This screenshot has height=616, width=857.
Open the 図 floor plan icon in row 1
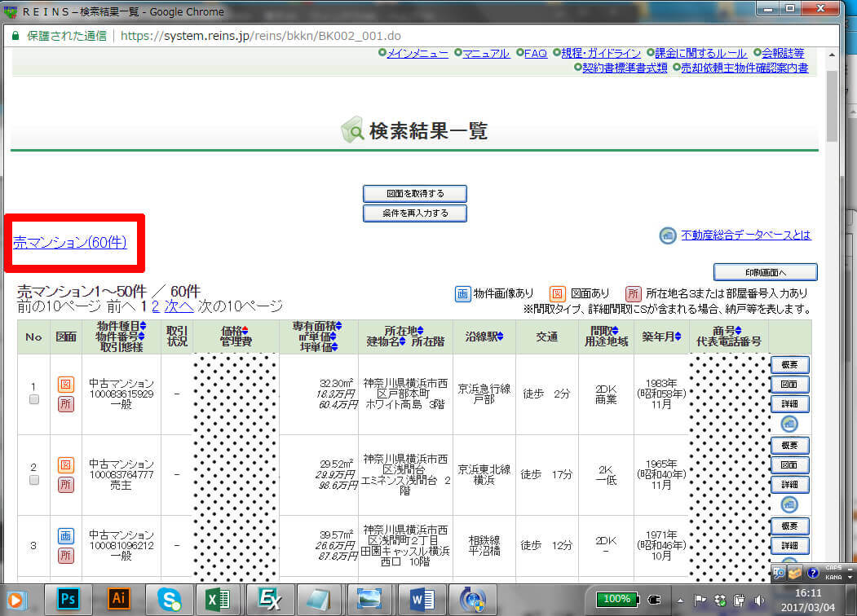pos(66,384)
